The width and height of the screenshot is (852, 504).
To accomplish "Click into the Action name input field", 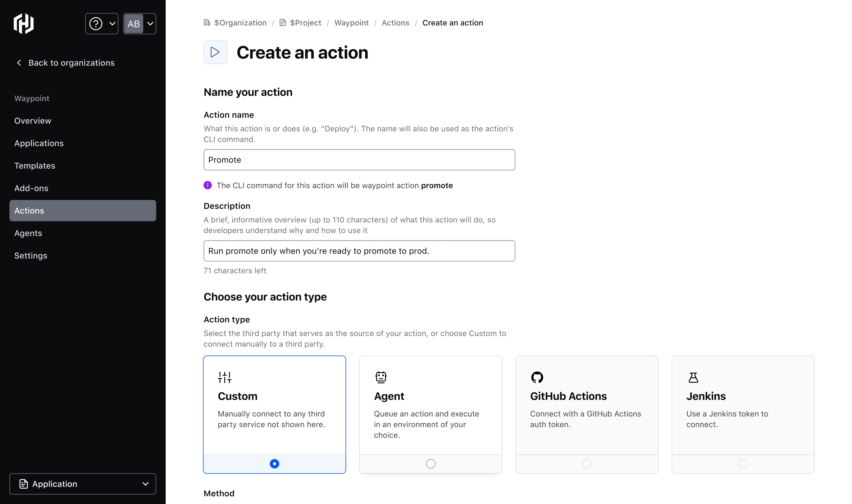I will [359, 160].
